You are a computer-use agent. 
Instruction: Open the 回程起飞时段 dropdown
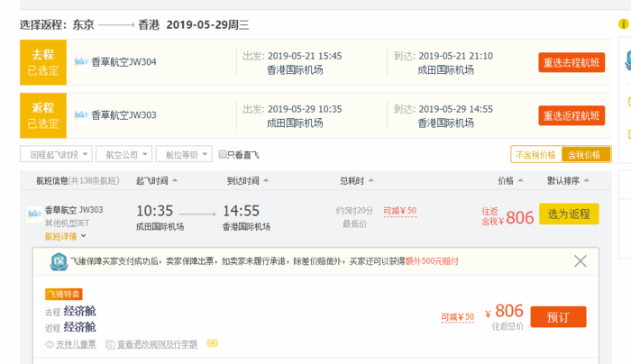click(x=56, y=154)
